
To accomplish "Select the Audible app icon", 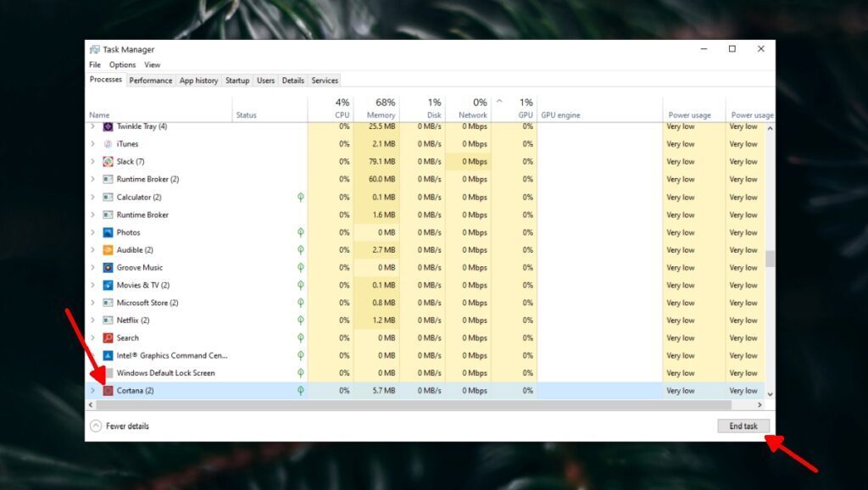I will pos(108,249).
